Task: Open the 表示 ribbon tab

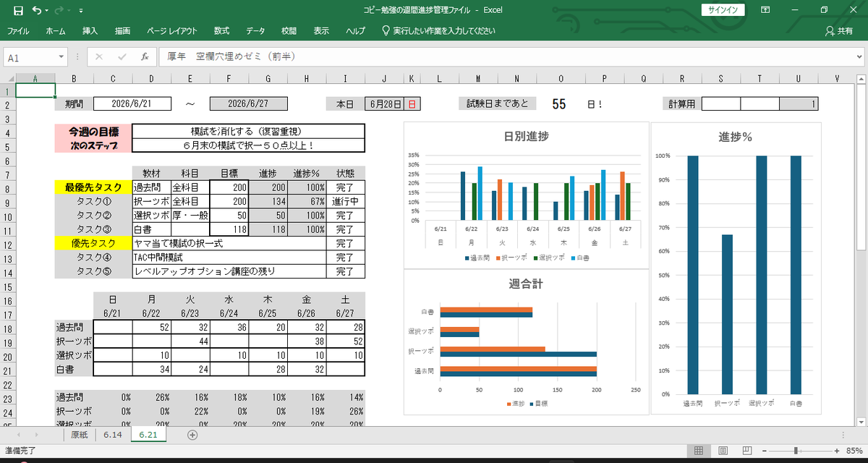Action: (321, 31)
